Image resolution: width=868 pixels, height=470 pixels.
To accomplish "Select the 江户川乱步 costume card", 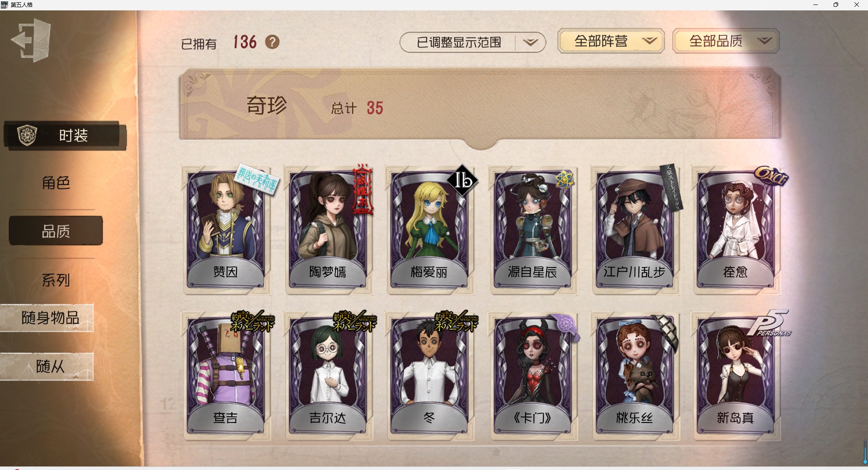I will click(x=634, y=230).
